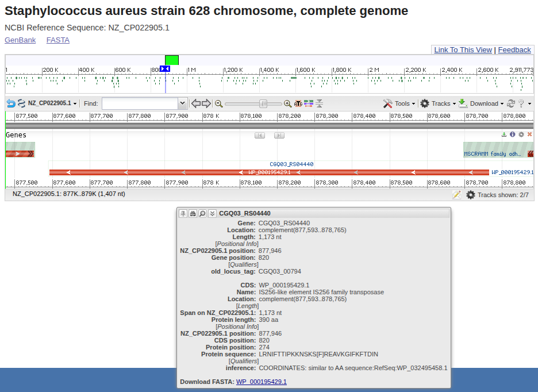Hide the Genes track with red X
This screenshot has height=392, width=538.
(529, 134)
